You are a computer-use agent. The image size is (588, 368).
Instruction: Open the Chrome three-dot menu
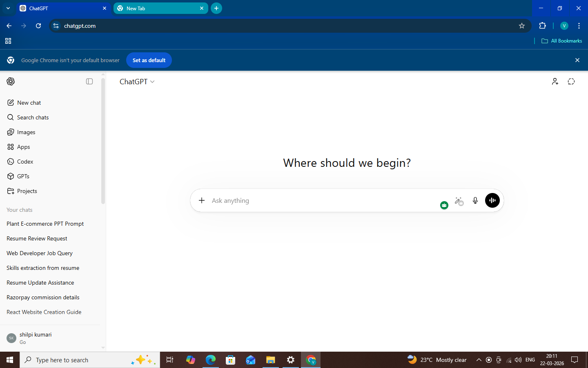pyautogui.click(x=579, y=26)
